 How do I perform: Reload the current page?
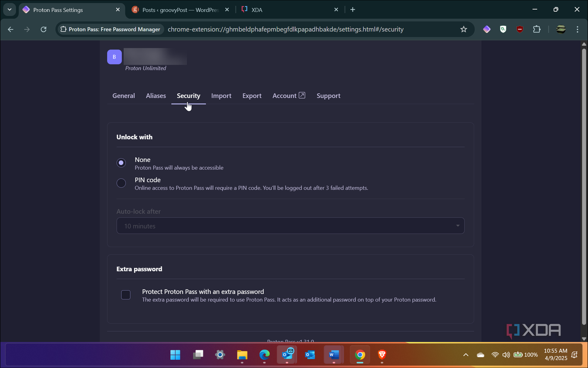coord(44,29)
